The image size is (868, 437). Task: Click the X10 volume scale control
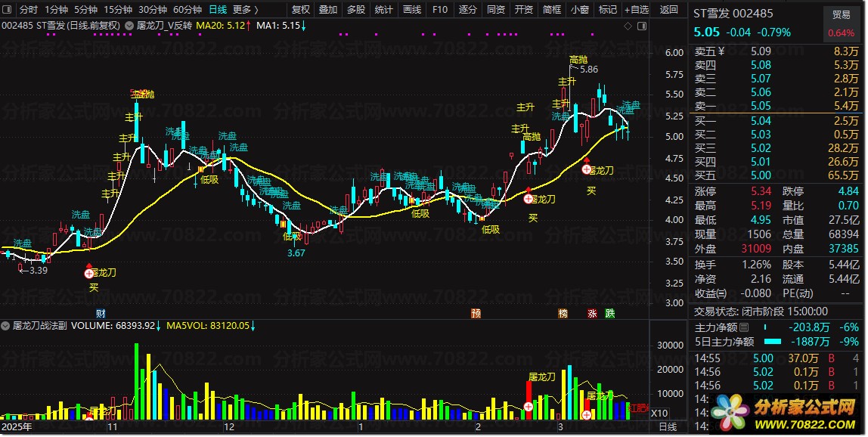pyautogui.click(x=659, y=414)
